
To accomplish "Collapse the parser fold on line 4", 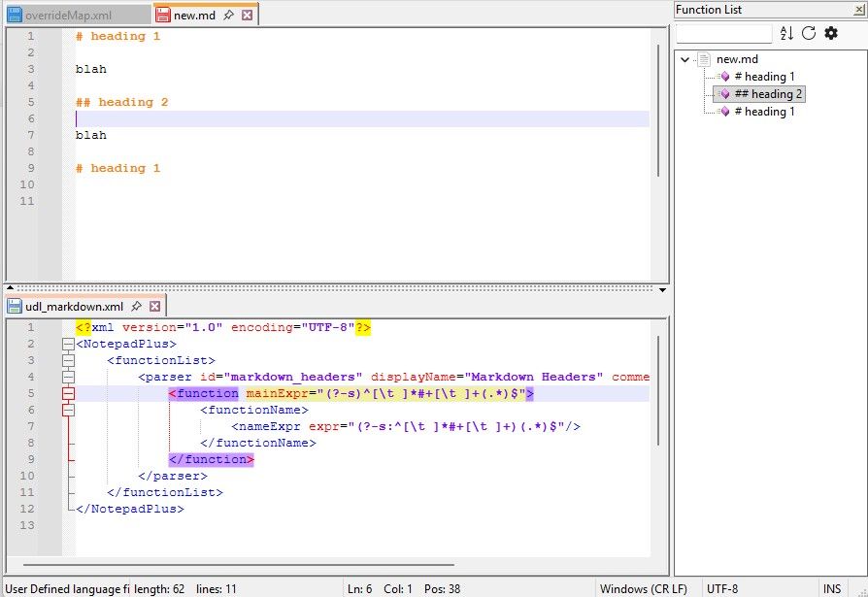I will (x=68, y=378).
